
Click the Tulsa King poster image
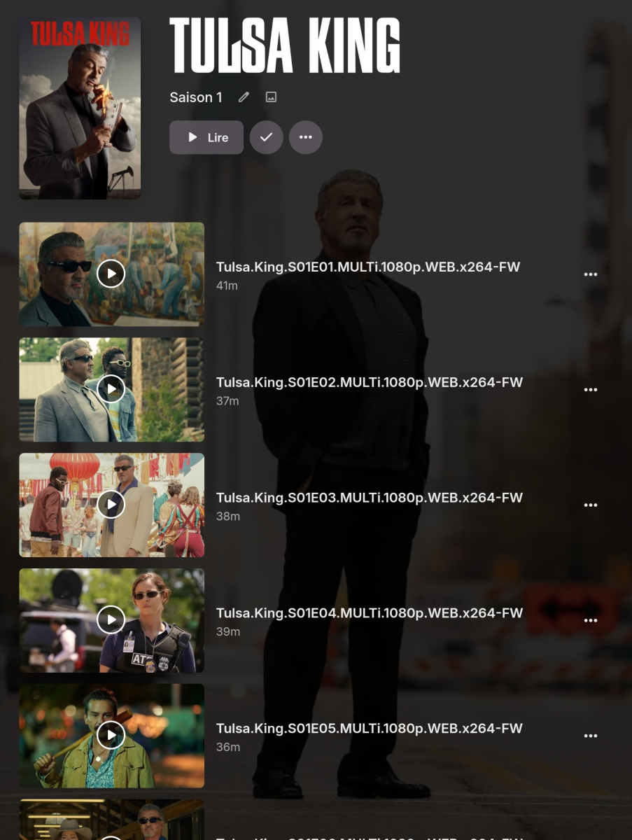point(80,108)
